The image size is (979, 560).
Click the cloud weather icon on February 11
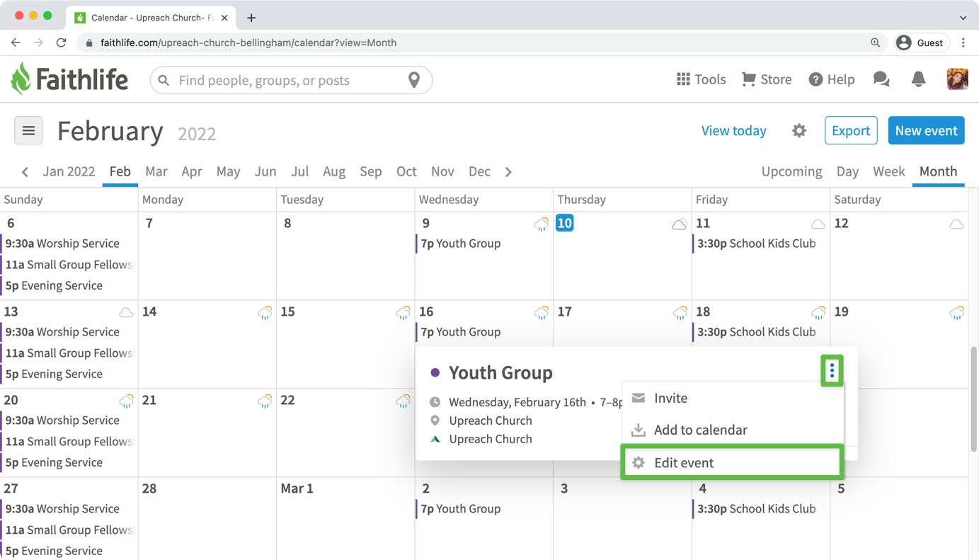tap(818, 224)
